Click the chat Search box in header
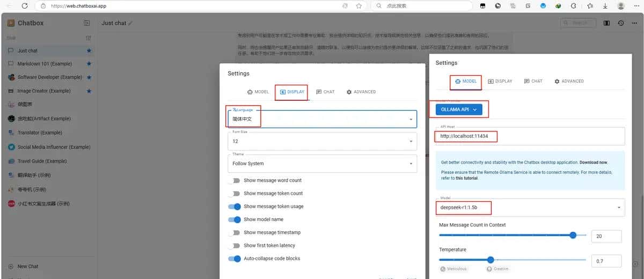 (578, 23)
